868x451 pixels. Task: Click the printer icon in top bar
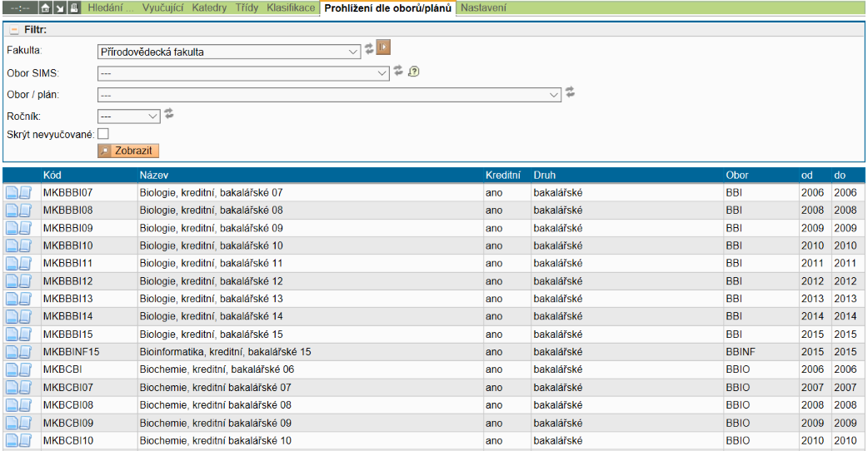(73, 7)
